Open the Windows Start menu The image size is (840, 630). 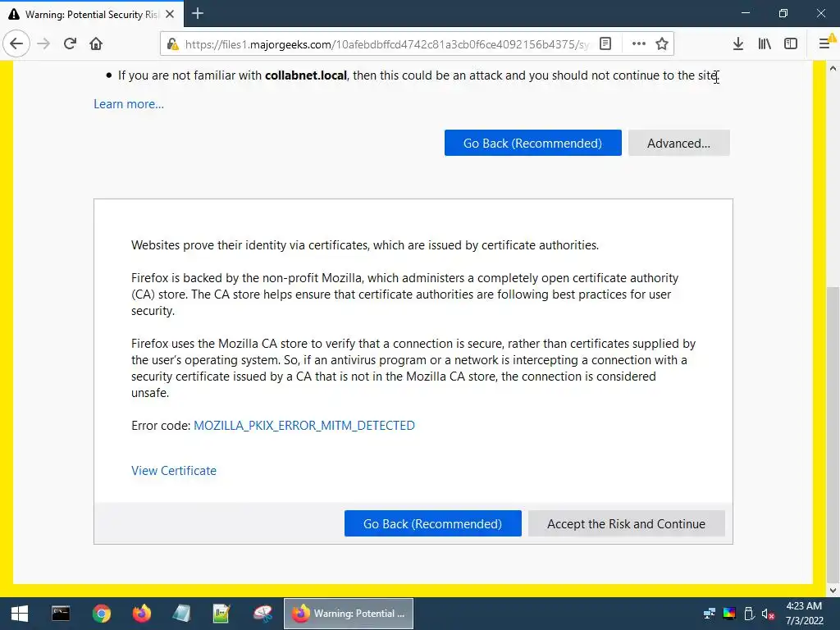(20, 614)
